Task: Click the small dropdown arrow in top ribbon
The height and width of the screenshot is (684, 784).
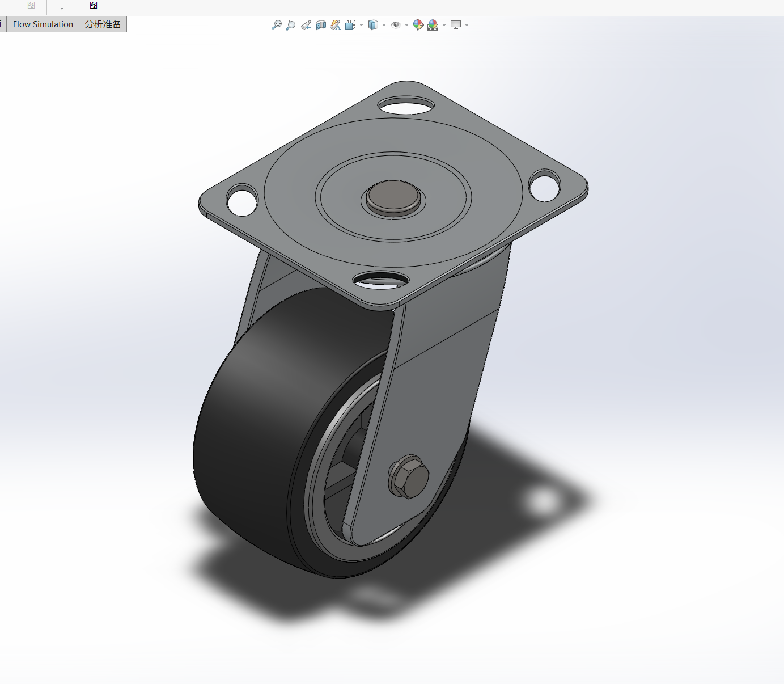Action: point(62,9)
